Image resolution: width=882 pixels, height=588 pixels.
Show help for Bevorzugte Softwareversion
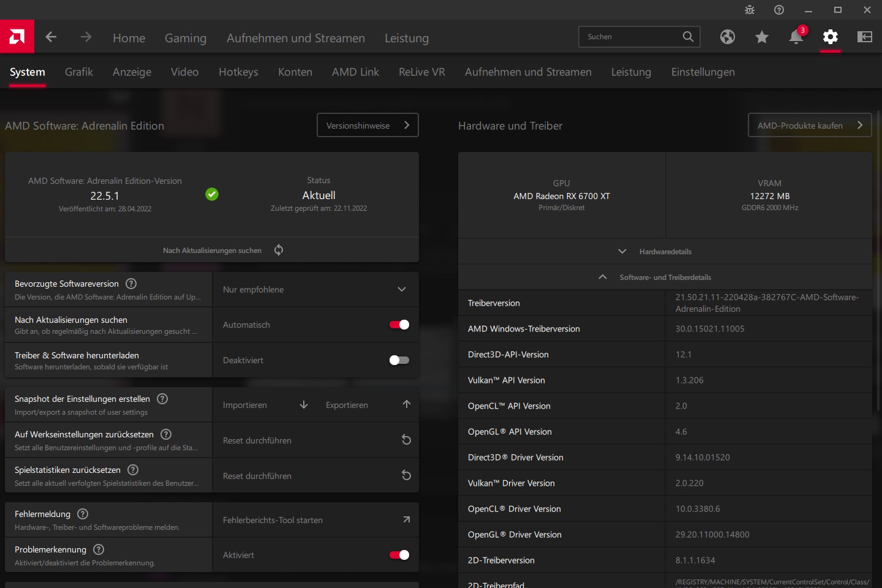coord(131,284)
